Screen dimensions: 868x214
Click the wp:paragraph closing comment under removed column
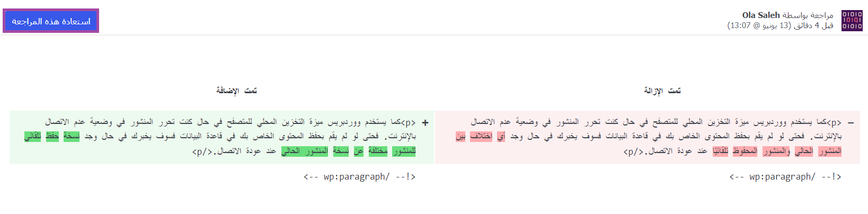(785, 177)
